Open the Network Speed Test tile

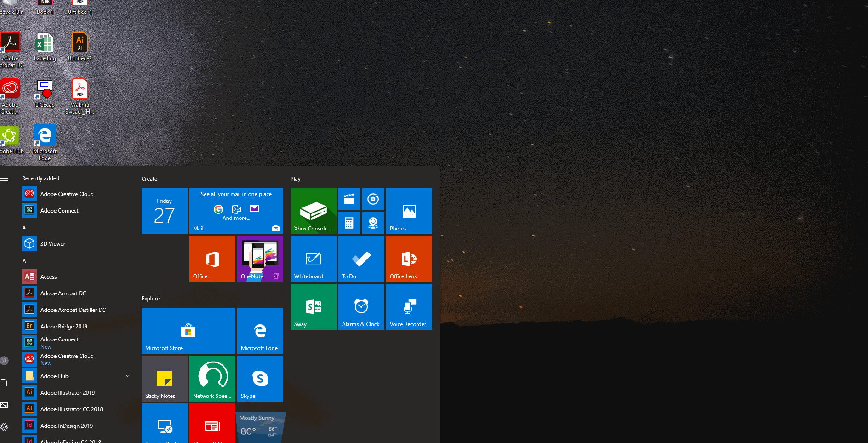pyautogui.click(x=212, y=378)
